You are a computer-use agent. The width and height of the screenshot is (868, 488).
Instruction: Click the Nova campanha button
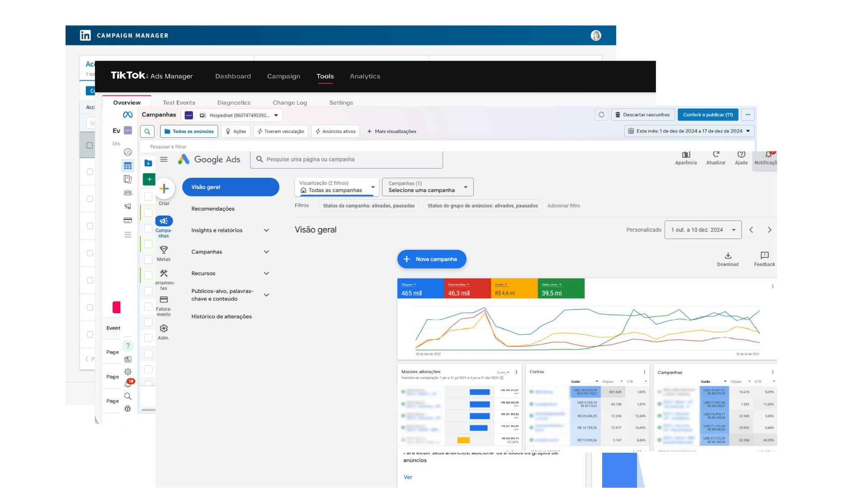(431, 259)
